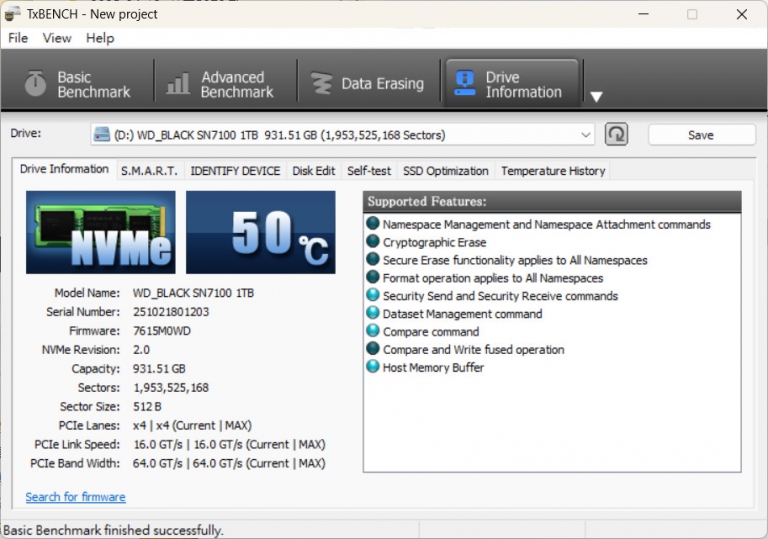Click the Search for firmware link
Image resolution: width=768 pixels, height=539 pixels.
coord(75,497)
